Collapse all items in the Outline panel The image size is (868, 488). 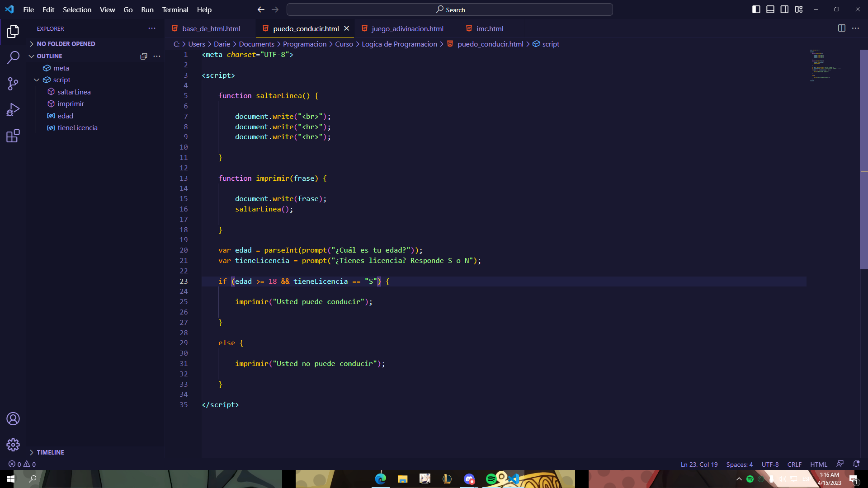(x=144, y=56)
